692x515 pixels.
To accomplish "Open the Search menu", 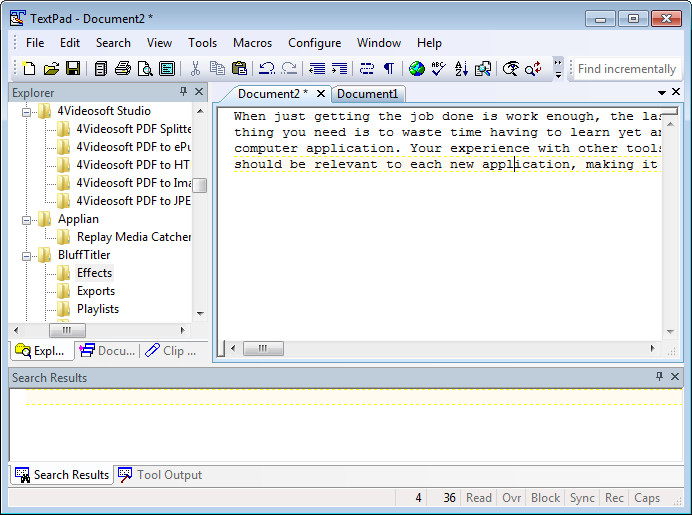I will click(113, 43).
